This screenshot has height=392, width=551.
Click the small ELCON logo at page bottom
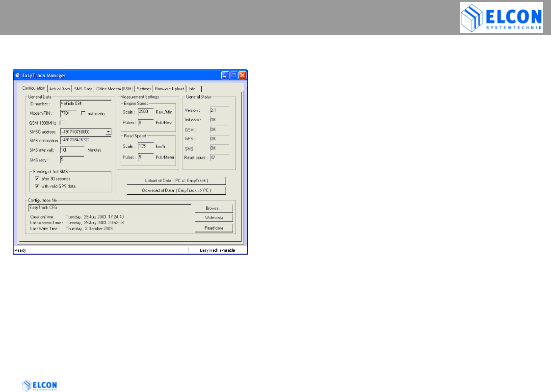coord(39,385)
